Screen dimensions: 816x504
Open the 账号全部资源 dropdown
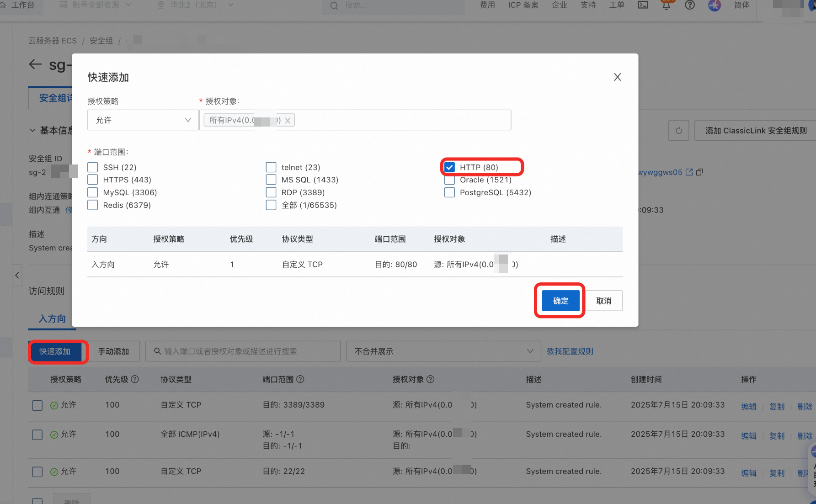(x=95, y=5)
